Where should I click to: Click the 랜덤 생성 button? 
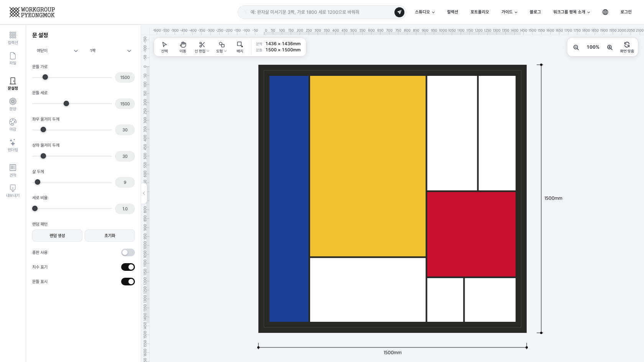pos(57,236)
